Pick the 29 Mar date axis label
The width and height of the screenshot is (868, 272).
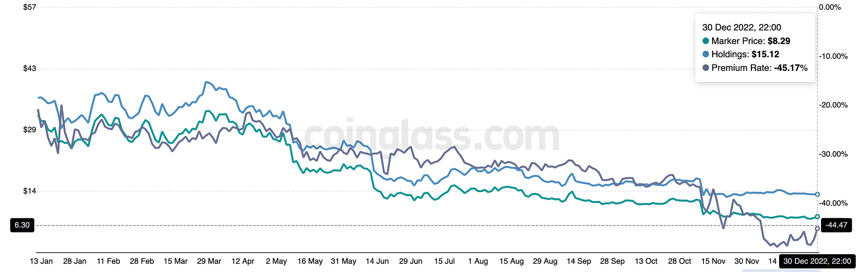point(209,261)
